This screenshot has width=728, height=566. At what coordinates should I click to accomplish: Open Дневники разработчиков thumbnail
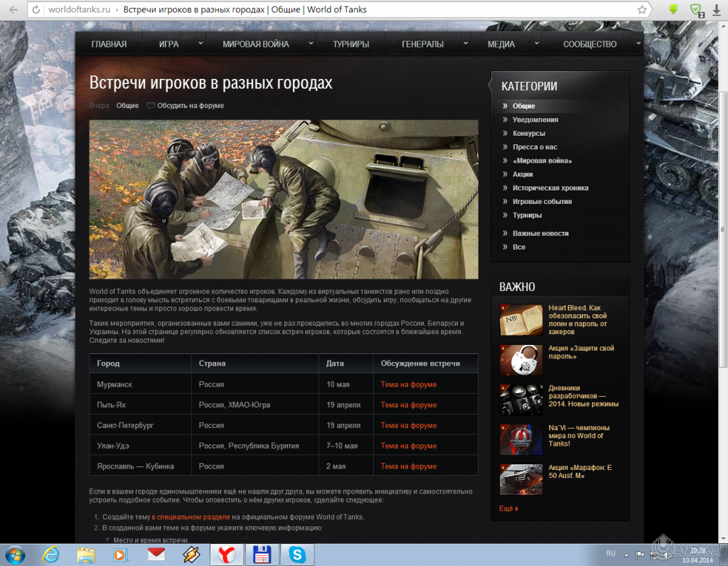point(521,400)
